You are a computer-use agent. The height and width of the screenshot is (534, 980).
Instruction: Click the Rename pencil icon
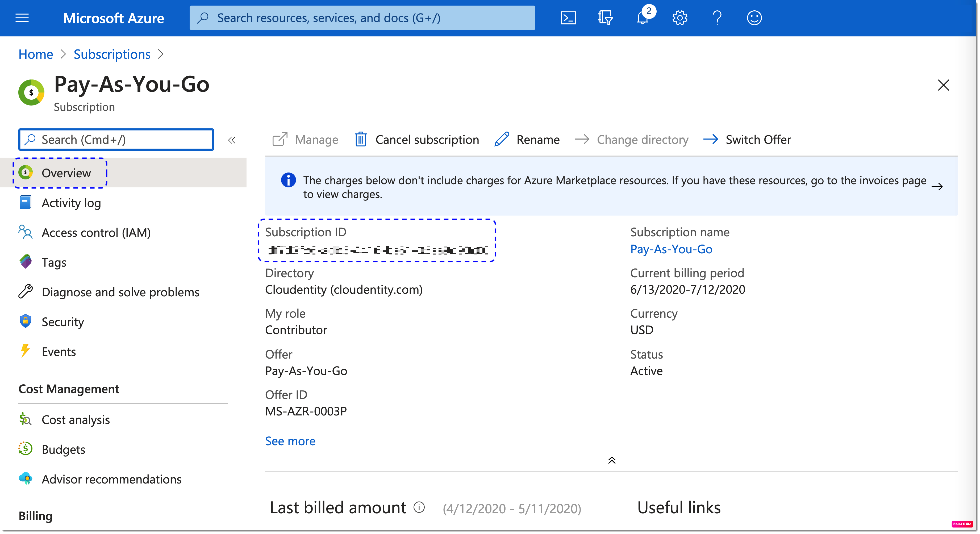click(502, 139)
